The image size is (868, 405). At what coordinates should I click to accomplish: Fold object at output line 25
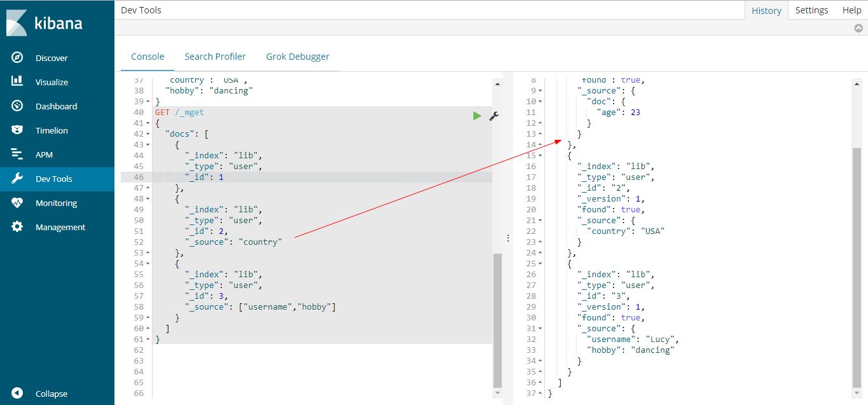coord(541,264)
